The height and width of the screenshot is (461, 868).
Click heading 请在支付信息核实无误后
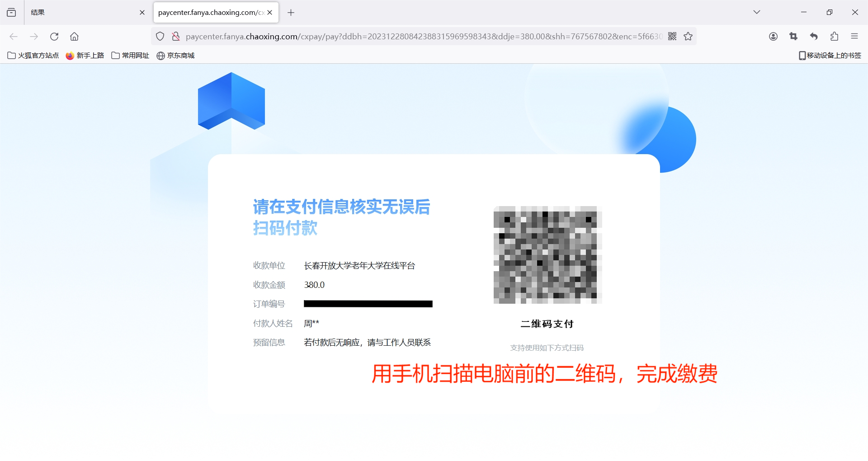341,207
